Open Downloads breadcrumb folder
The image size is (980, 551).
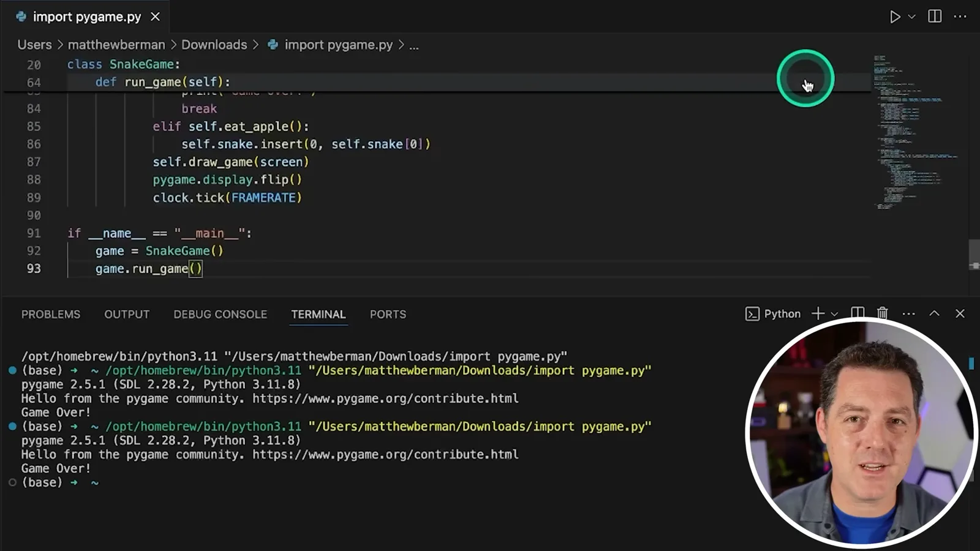(x=214, y=45)
